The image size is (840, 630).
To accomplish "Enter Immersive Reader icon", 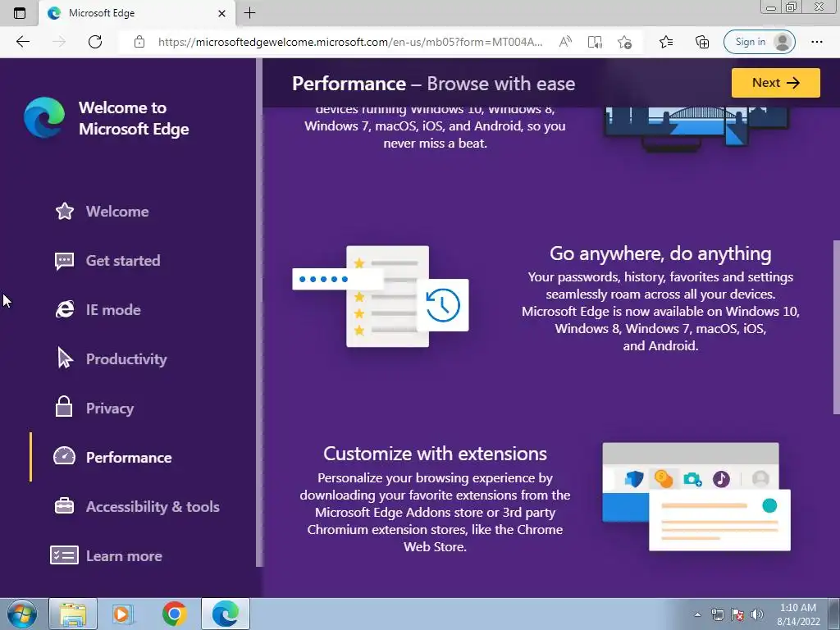I will pos(595,42).
